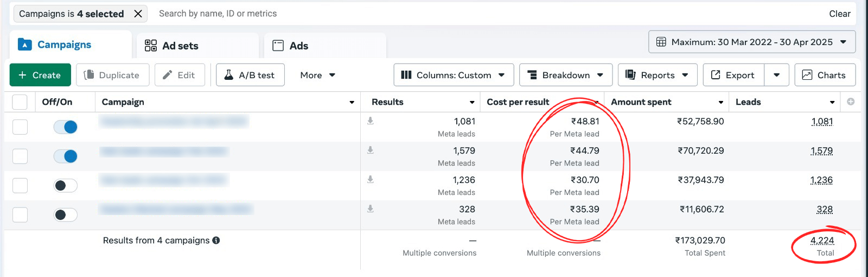Screen dimensions: 868x277
Task: Expand the Columns: Custom dropdown
Action: coord(453,75)
